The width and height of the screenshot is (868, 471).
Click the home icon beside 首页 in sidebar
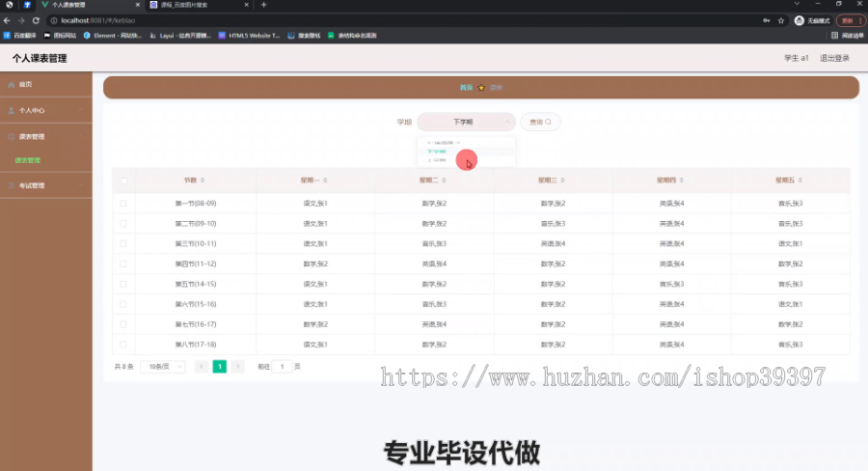tap(11, 85)
